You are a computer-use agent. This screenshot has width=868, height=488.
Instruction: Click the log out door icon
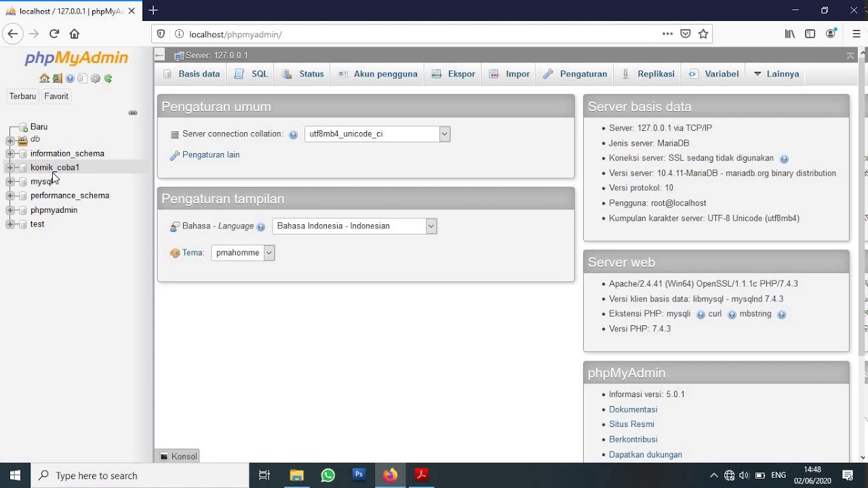point(57,79)
